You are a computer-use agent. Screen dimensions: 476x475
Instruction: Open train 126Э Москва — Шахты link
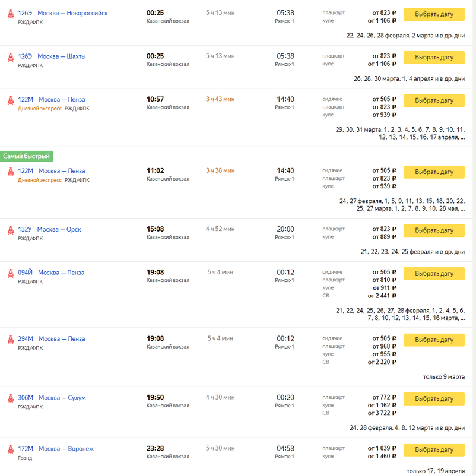point(52,56)
